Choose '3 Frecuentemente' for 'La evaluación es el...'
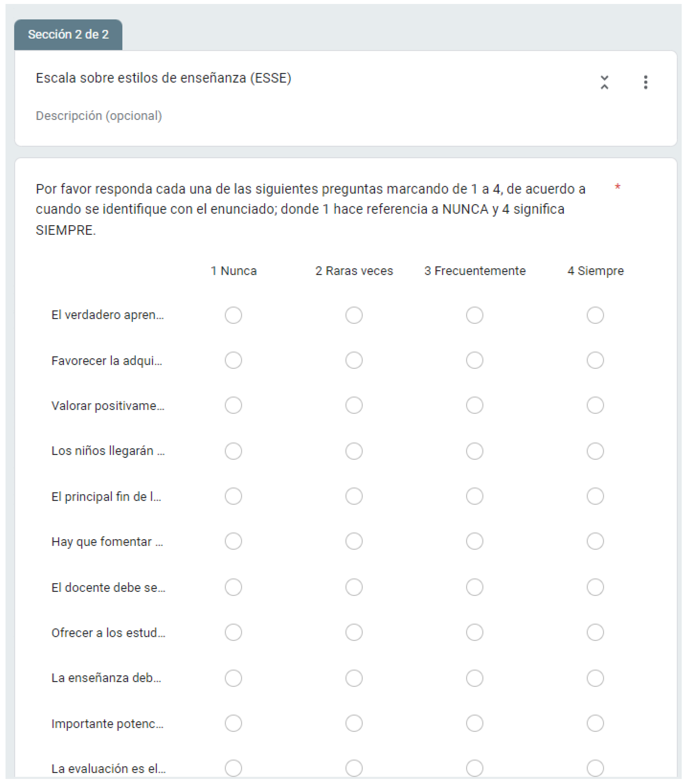 [x=474, y=768]
